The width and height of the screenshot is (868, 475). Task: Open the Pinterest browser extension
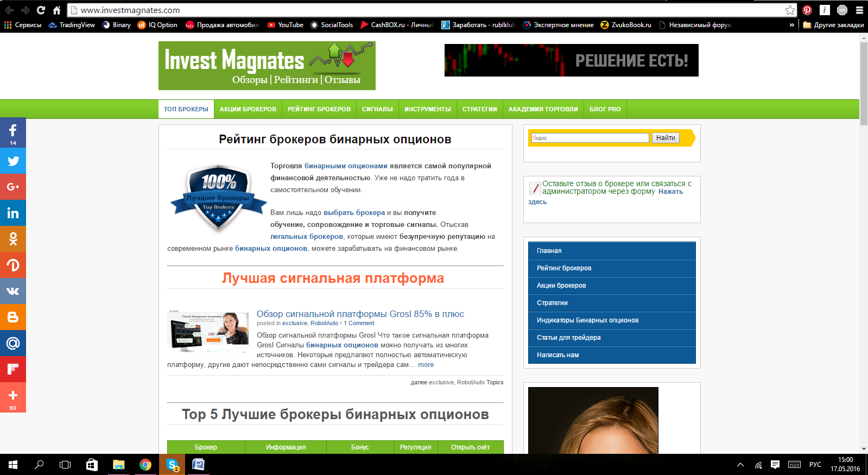click(807, 10)
